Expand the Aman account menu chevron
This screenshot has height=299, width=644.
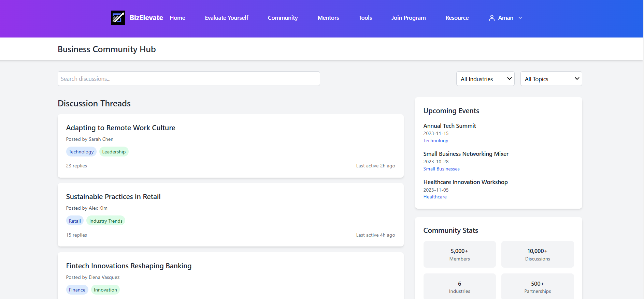520,18
